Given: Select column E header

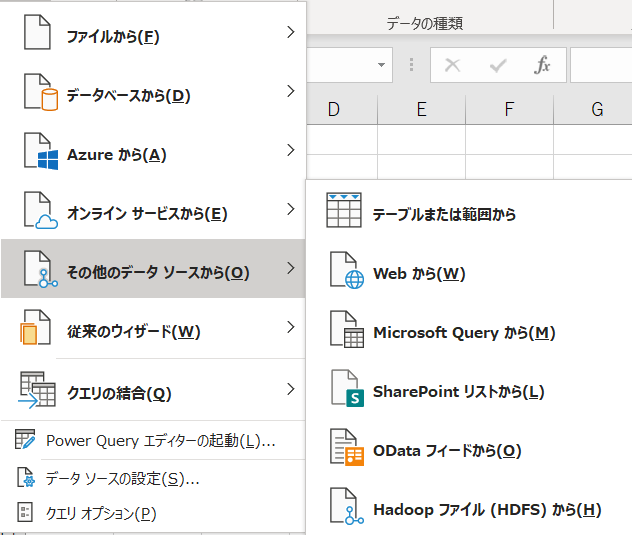Looking at the screenshot, I should 422,110.
